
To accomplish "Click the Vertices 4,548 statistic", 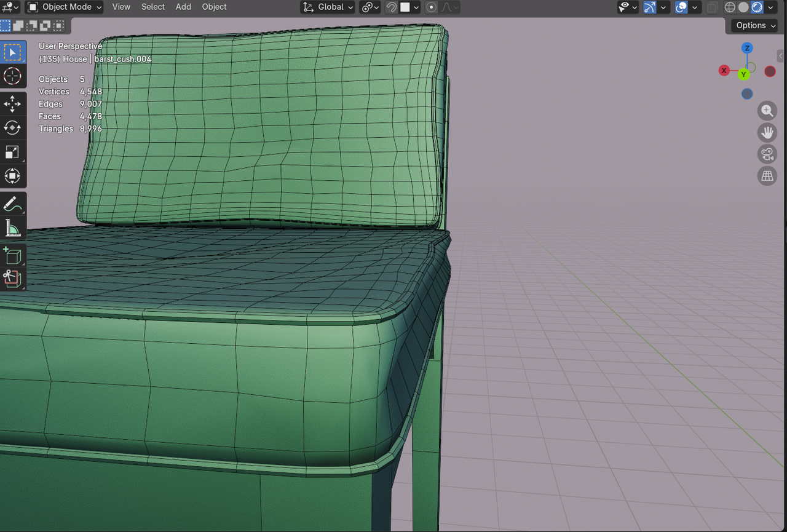I will tap(71, 92).
